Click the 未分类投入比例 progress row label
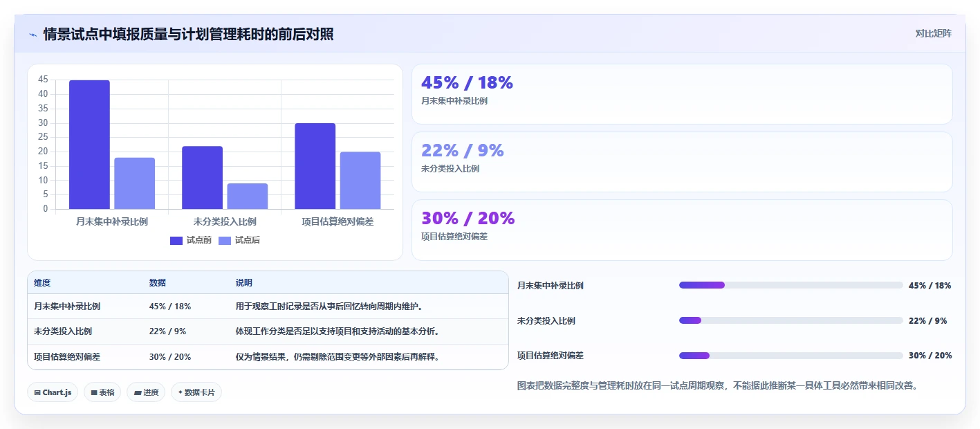The height and width of the screenshot is (429, 980). (x=546, y=321)
